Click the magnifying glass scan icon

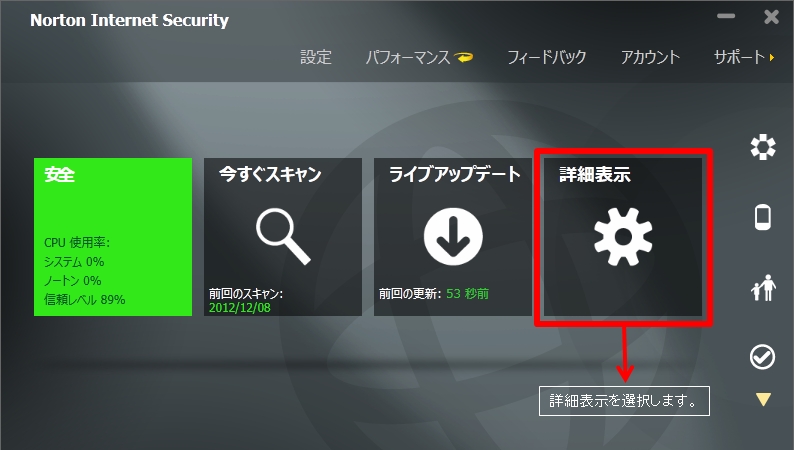[283, 237]
